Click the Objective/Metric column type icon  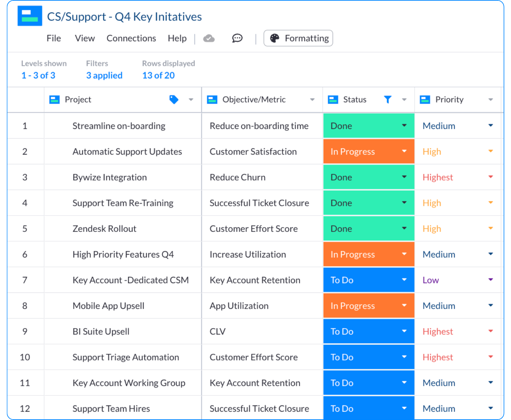(212, 100)
